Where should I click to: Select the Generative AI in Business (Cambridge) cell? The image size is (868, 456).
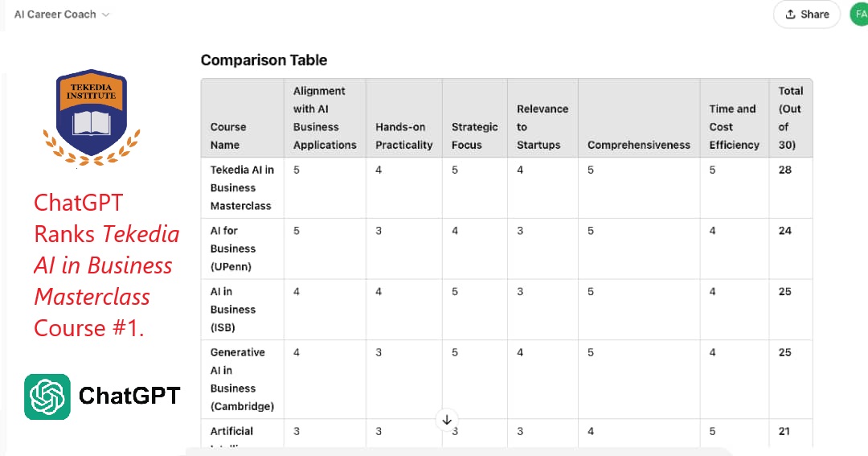[x=242, y=379]
